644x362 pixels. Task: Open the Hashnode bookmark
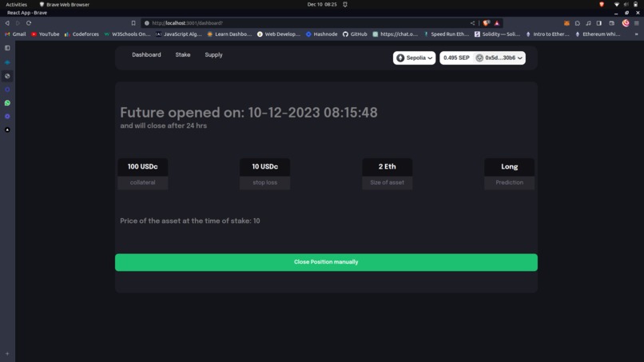321,34
